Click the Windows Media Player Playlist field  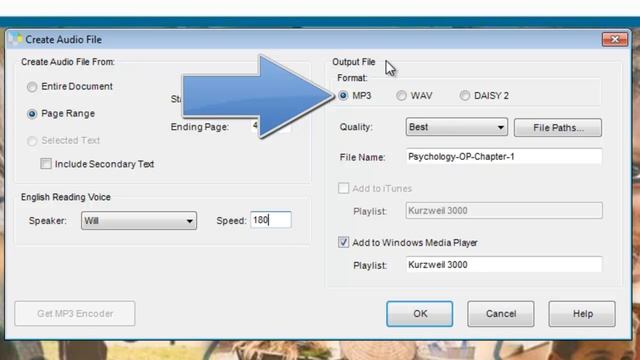coord(504,265)
